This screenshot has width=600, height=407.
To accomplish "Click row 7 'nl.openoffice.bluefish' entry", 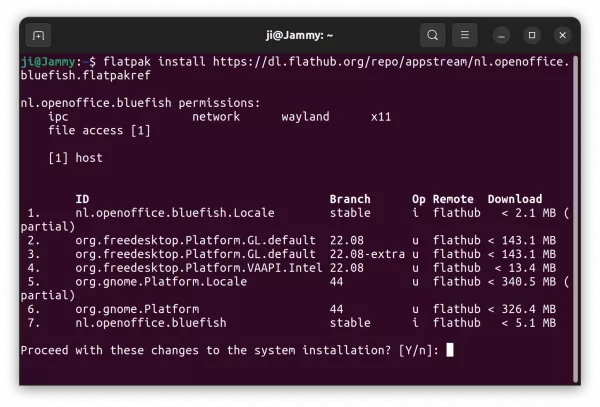I will (x=151, y=323).
